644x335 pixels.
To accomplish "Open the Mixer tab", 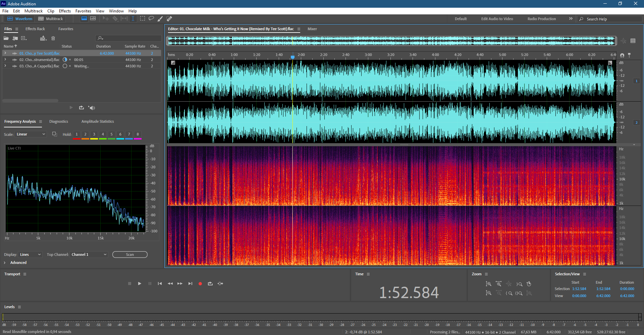I will [x=312, y=29].
